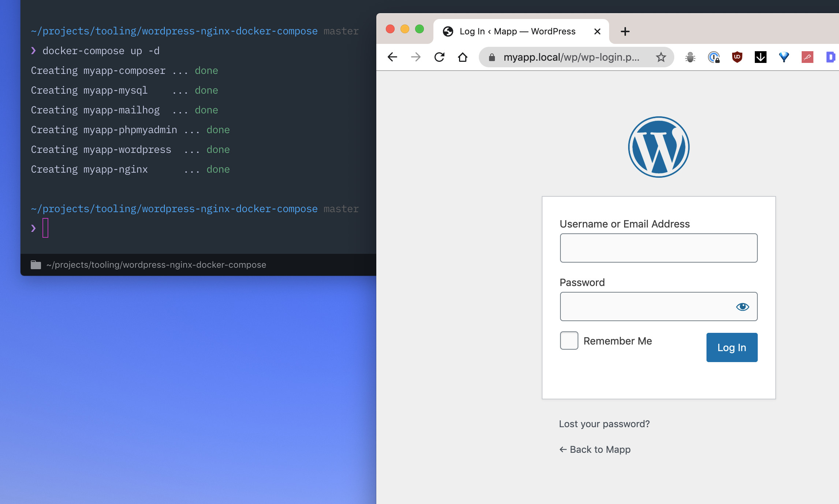
Task: Enable the Remember Me checkbox
Action: coord(569,341)
